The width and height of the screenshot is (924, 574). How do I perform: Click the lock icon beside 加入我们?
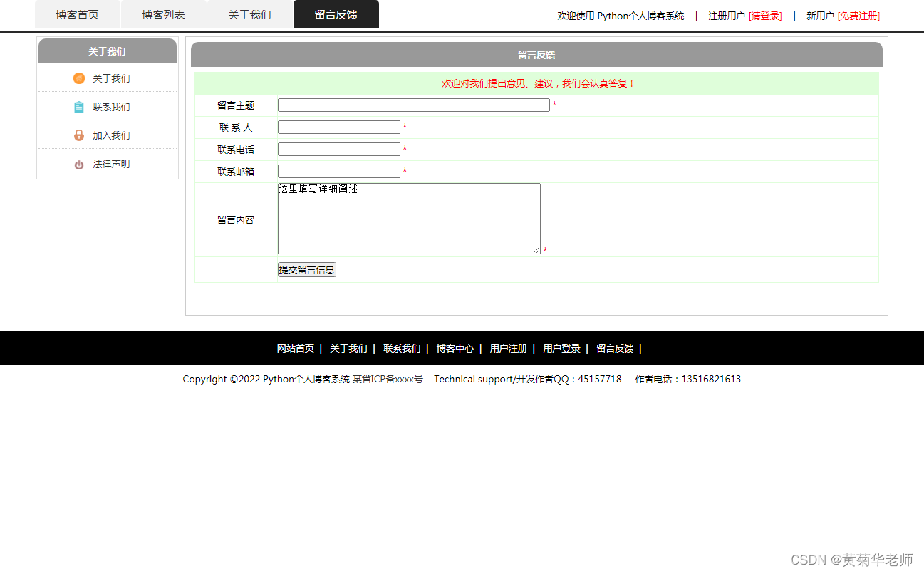point(79,135)
